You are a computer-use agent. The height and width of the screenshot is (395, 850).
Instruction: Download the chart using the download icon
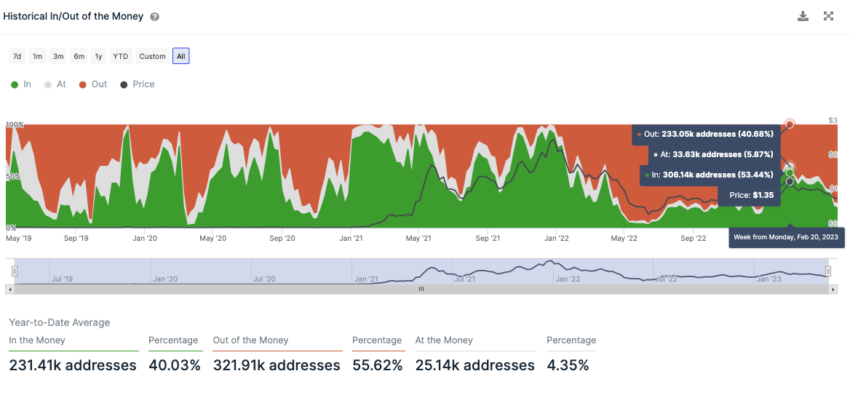pyautogui.click(x=802, y=16)
